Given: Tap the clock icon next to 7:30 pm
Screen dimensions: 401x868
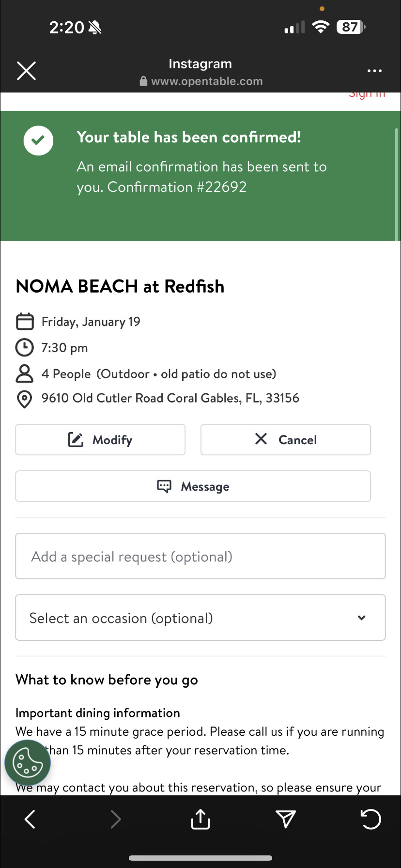Looking at the screenshot, I should point(25,348).
